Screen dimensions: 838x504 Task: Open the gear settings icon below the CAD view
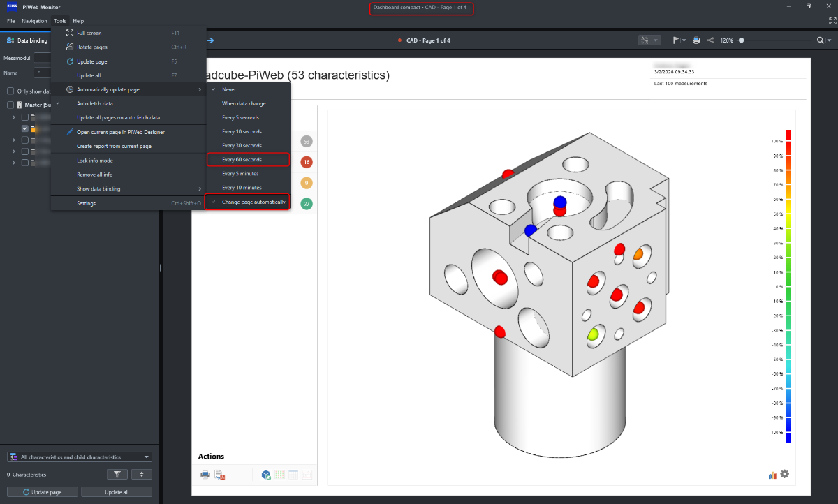coord(785,474)
